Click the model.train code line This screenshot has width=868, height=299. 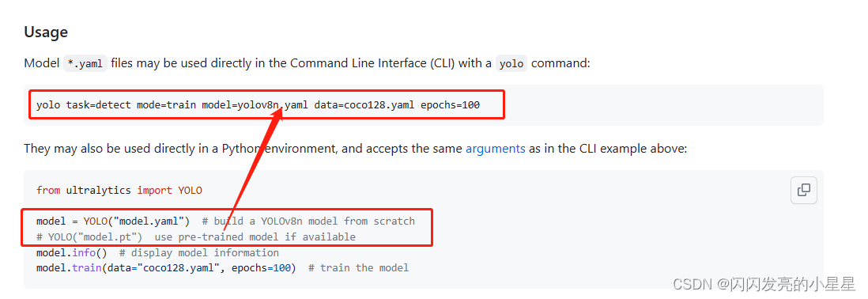pos(166,269)
